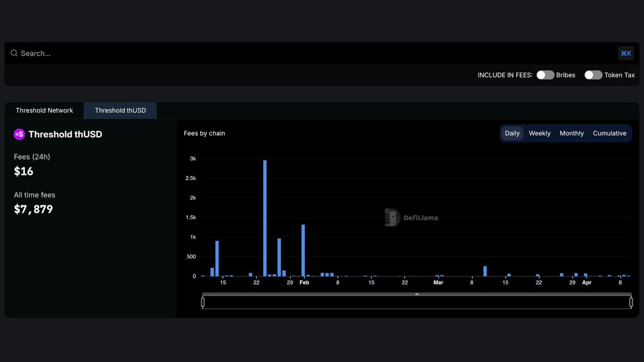The height and width of the screenshot is (362, 644).
Task: Click the 'INCLUDE IN FEES:' label
Action: coord(505,75)
